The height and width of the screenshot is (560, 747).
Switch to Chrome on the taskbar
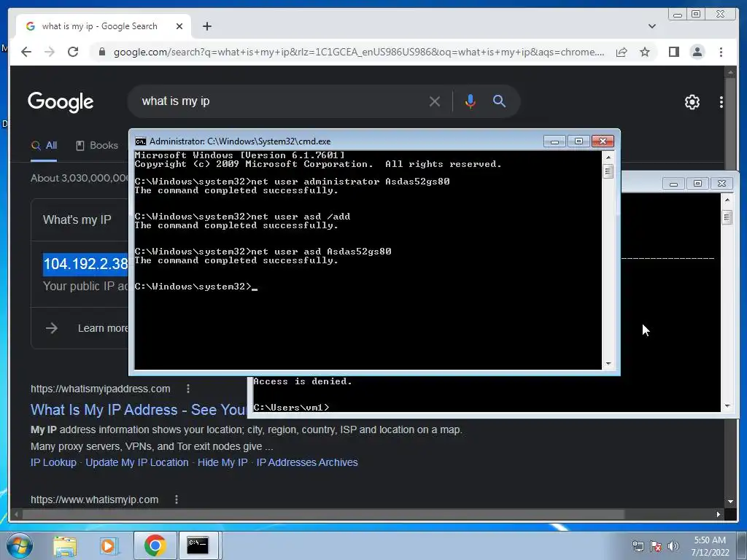(x=155, y=545)
